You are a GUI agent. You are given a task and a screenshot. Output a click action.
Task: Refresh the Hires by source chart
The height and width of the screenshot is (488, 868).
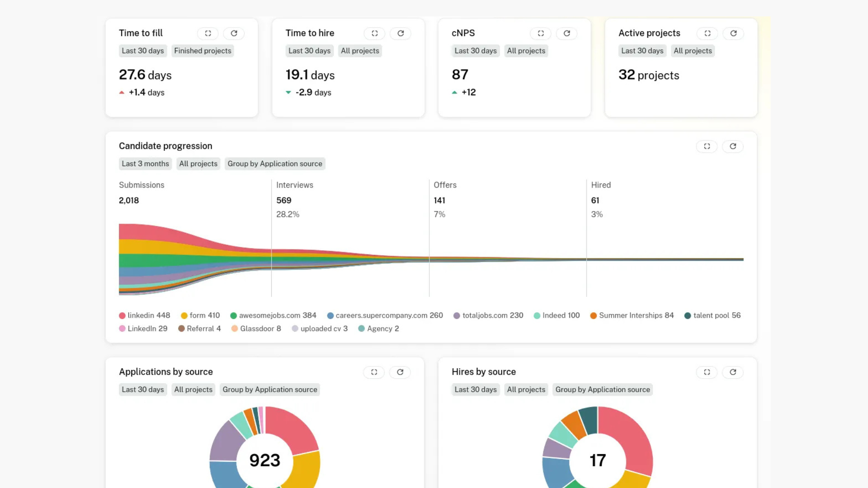733,372
